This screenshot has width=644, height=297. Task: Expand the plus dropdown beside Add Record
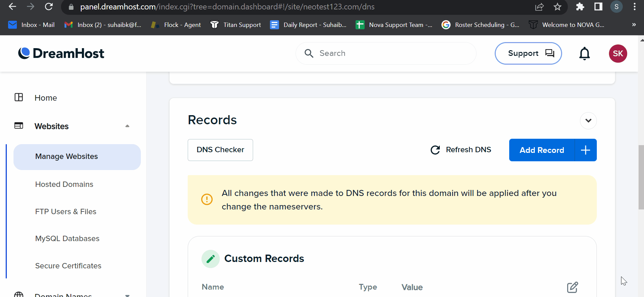(585, 150)
